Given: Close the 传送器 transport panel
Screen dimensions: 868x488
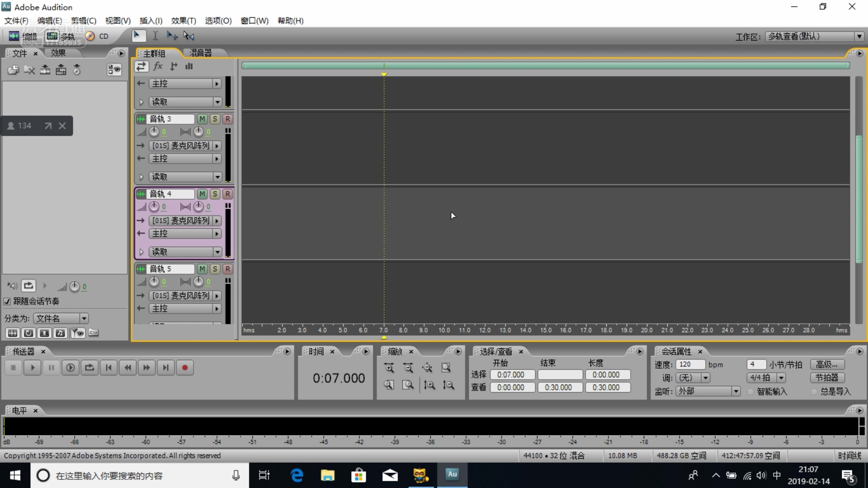Looking at the screenshot, I should click(43, 352).
